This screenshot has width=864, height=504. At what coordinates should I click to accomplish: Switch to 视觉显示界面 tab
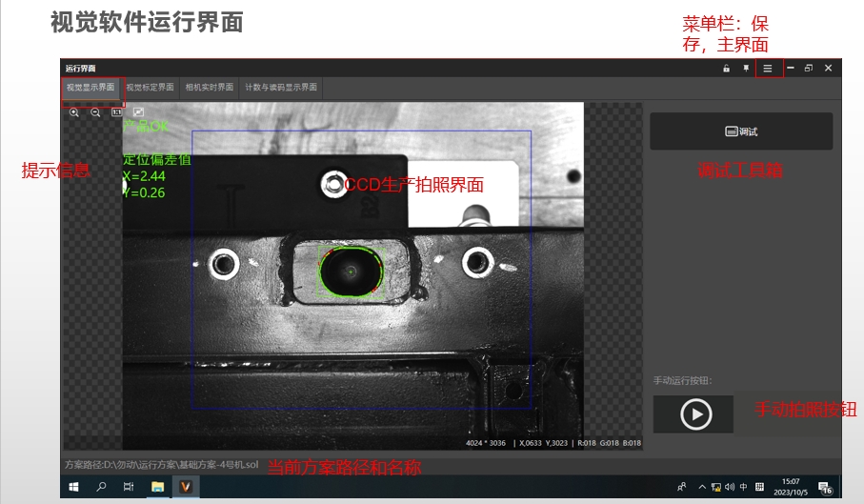[90, 87]
